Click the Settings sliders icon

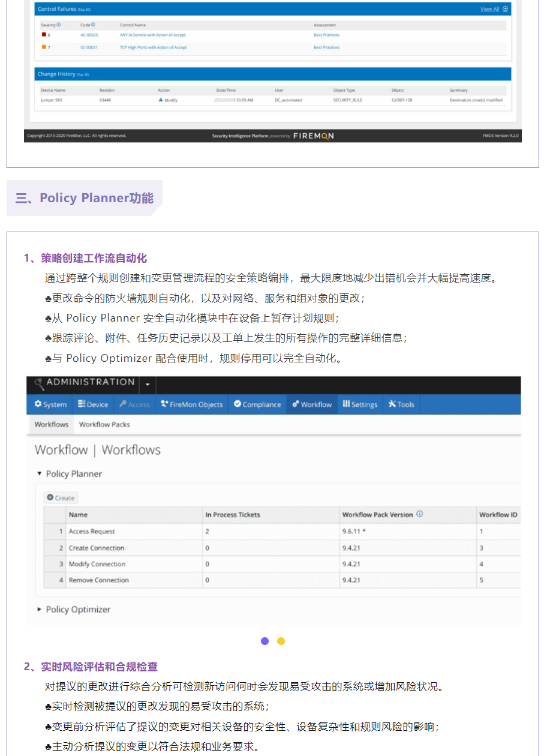[x=346, y=404]
